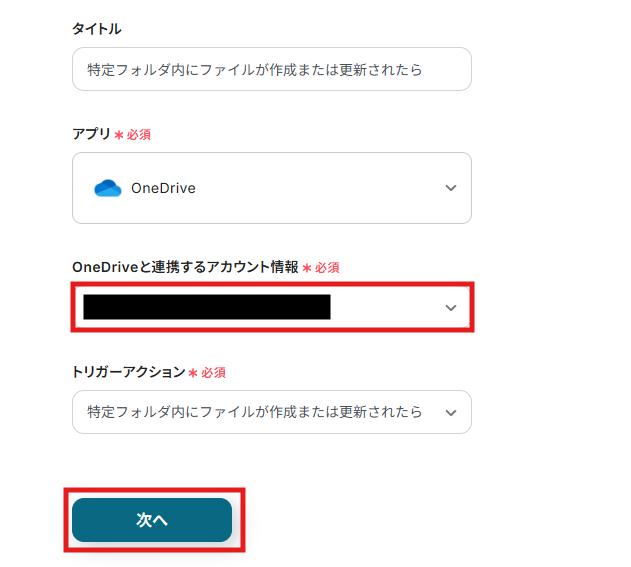Click the 必須 tag next to アカウント情報
The image size is (631, 567).
coord(328,268)
